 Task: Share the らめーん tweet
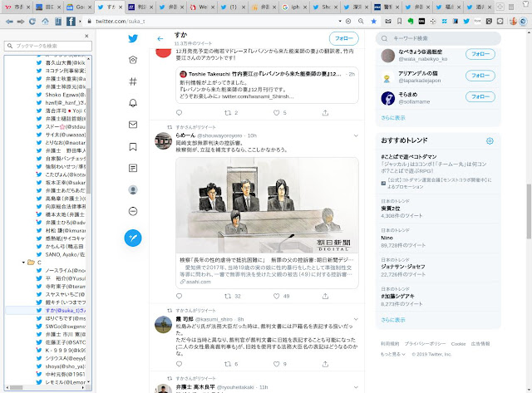click(325, 296)
